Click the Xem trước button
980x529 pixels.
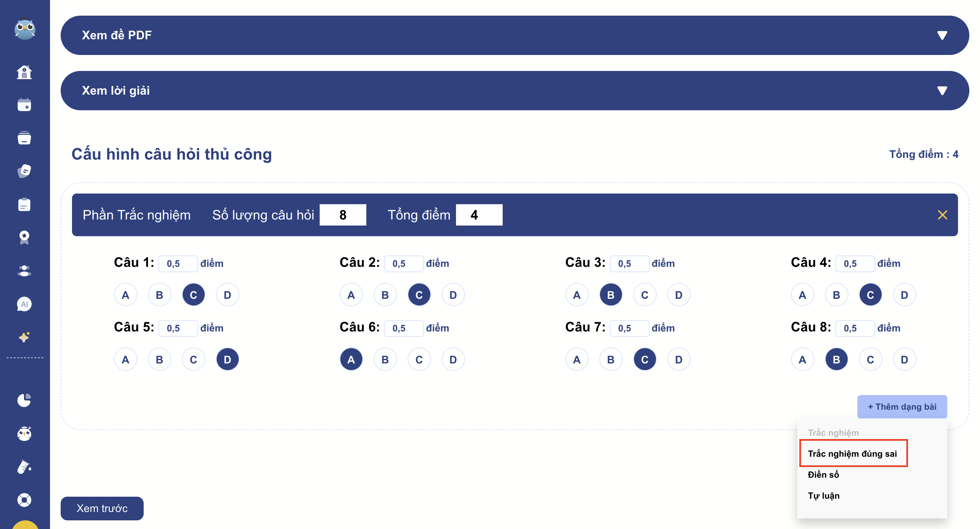102,508
